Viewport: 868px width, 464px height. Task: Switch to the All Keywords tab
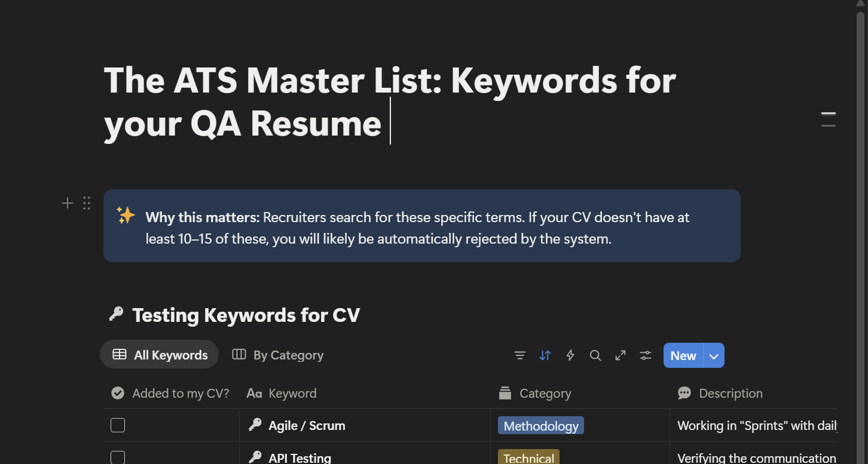(160, 355)
